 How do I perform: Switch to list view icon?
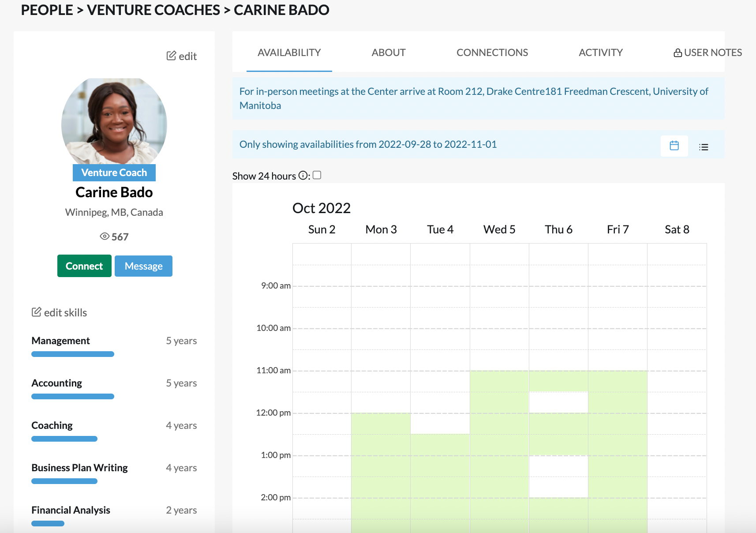click(x=704, y=147)
